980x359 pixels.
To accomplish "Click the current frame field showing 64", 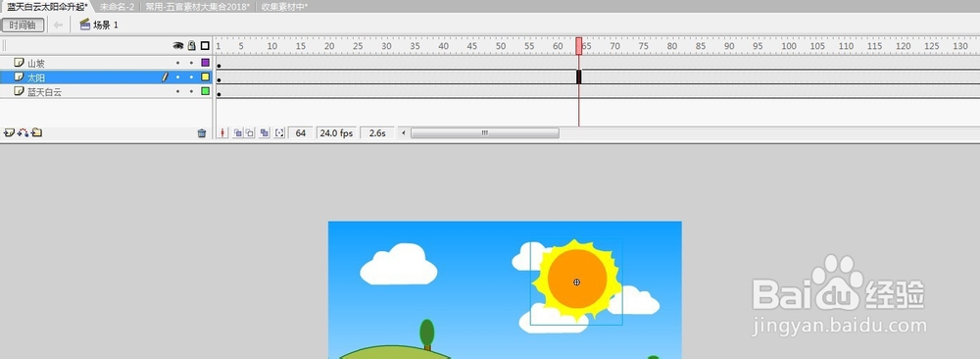I will coord(301,133).
